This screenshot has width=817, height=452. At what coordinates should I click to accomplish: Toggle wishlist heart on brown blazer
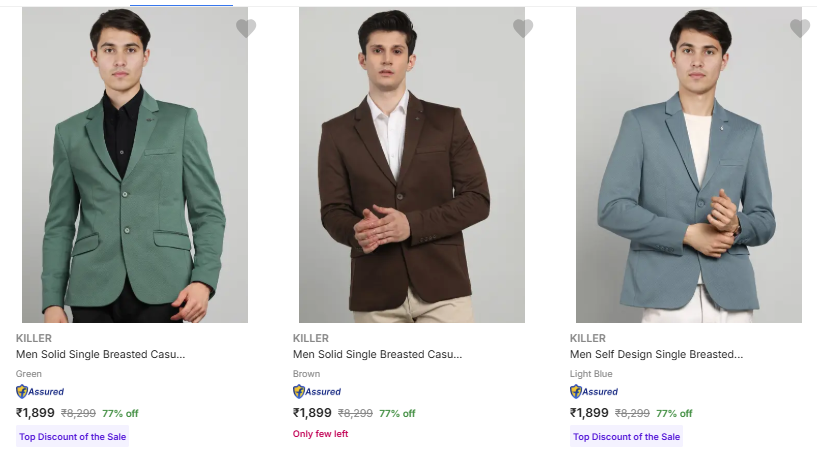tap(523, 29)
